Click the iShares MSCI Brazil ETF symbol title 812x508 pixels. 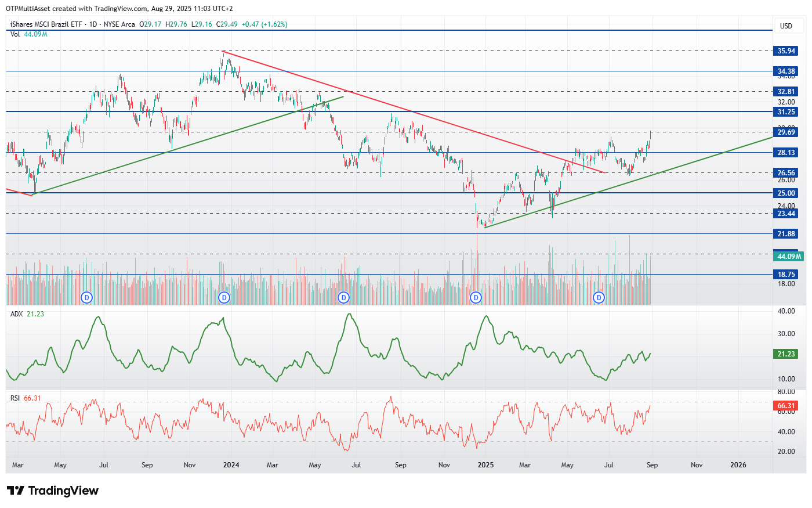[46, 24]
